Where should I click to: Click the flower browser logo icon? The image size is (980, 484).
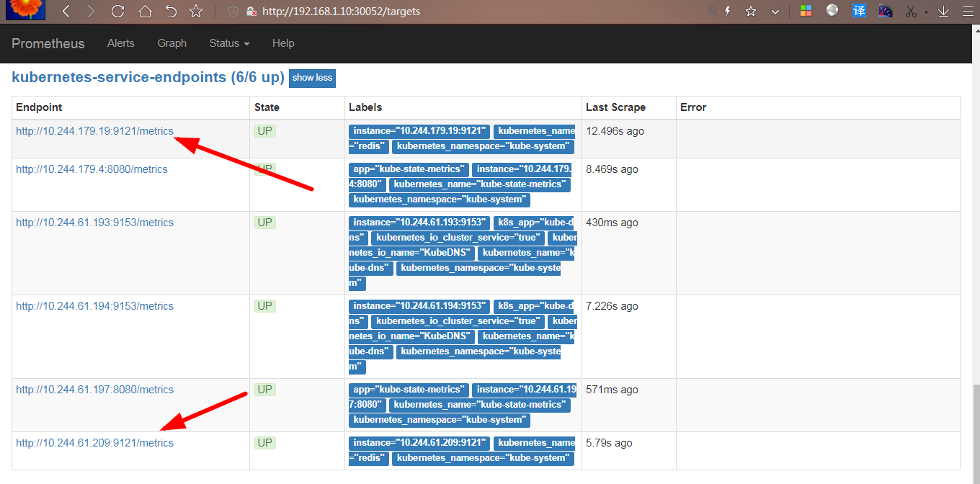click(x=25, y=9)
